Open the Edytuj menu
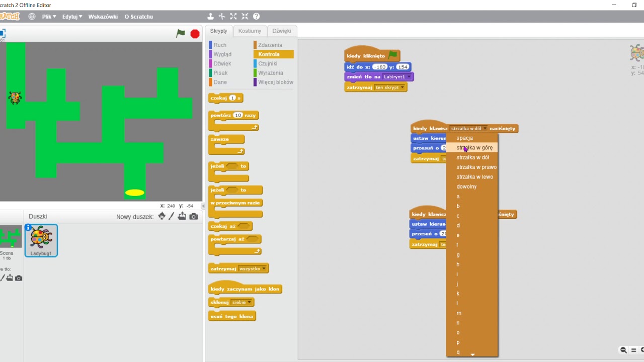The width and height of the screenshot is (644, 362). click(x=72, y=17)
